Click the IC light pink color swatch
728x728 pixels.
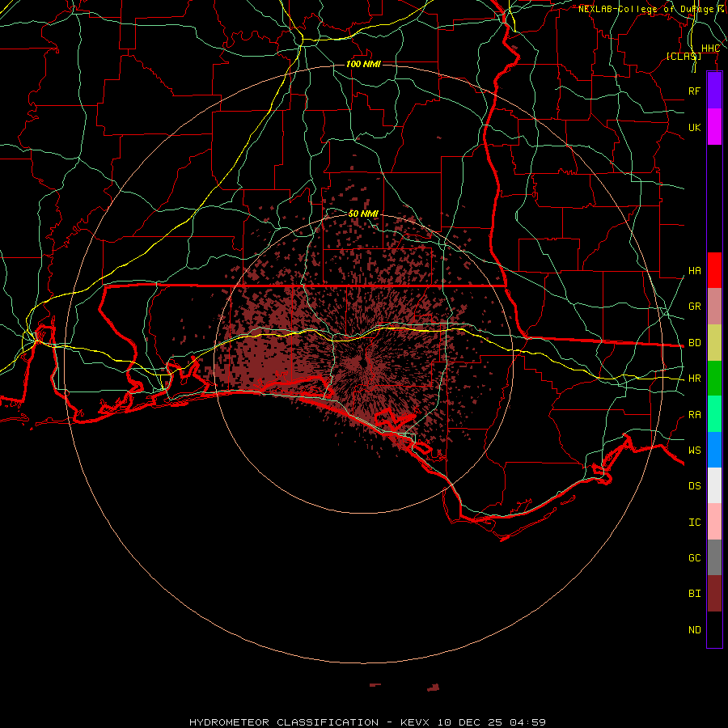click(x=714, y=522)
